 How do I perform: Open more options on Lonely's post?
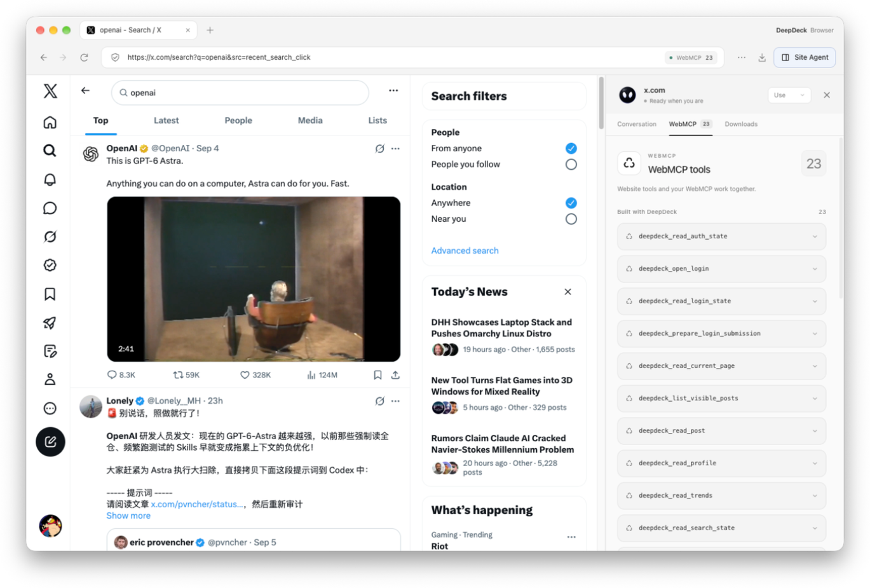coord(395,401)
